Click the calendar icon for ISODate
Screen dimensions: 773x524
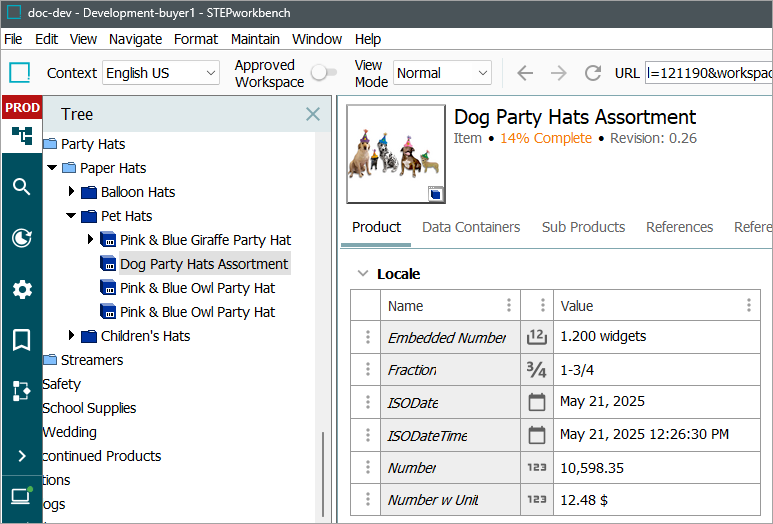point(537,402)
